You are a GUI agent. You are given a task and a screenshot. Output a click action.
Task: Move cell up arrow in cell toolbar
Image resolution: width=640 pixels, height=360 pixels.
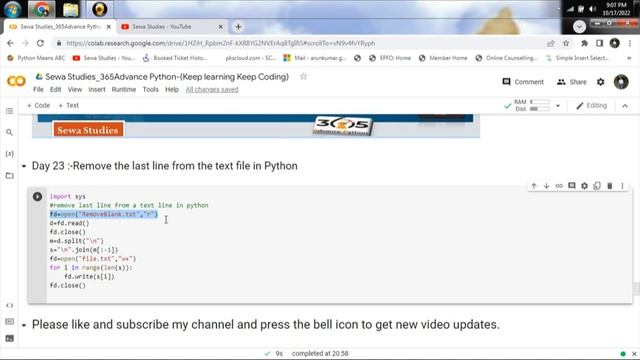pos(534,186)
